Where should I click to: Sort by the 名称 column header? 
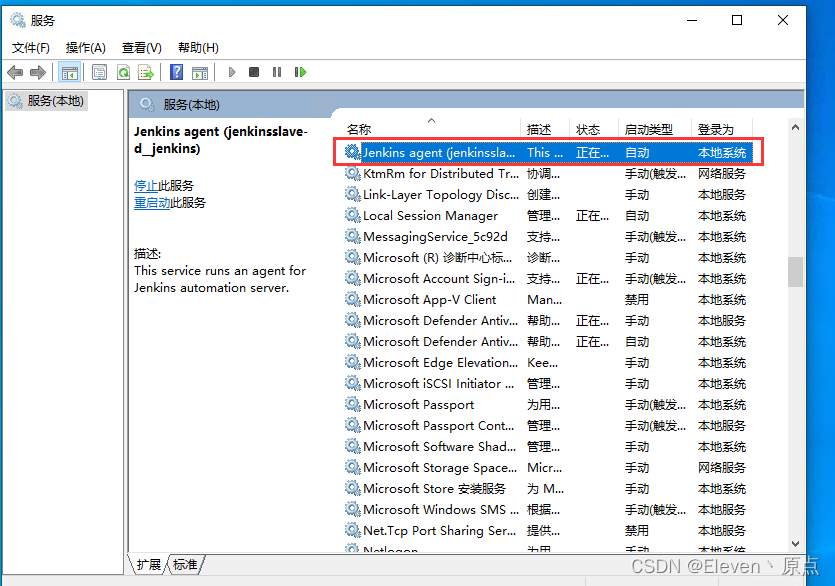click(x=431, y=129)
